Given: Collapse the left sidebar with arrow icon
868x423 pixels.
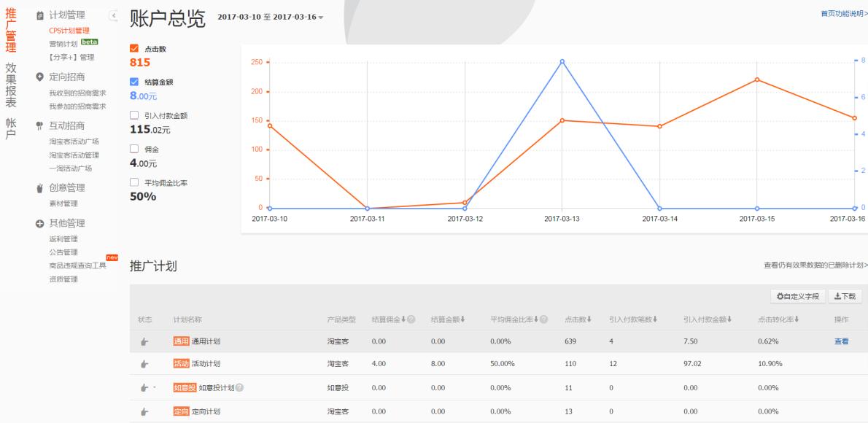Looking at the screenshot, I should click(113, 15).
